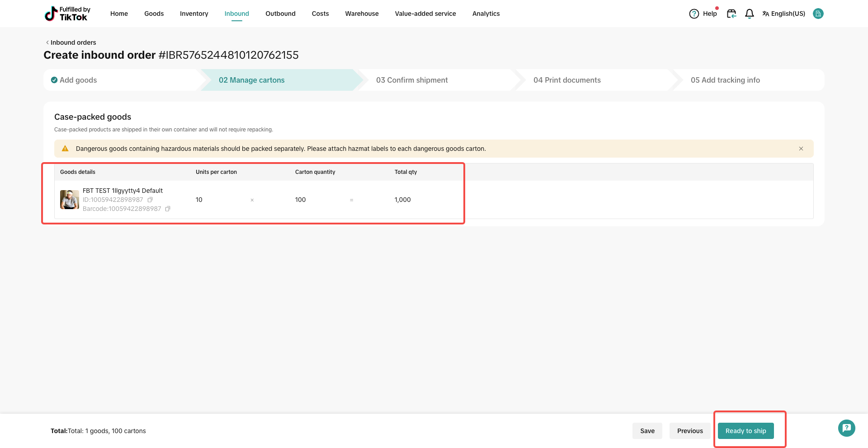Viewport: 868px width, 448px height.
Task: Click the notification bell icon
Action: (x=749, y=14)
